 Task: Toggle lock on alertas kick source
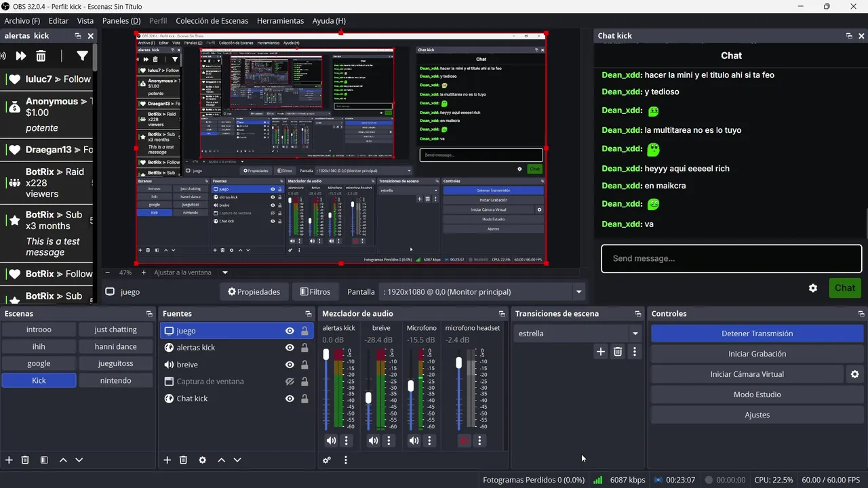click(304, 348)
